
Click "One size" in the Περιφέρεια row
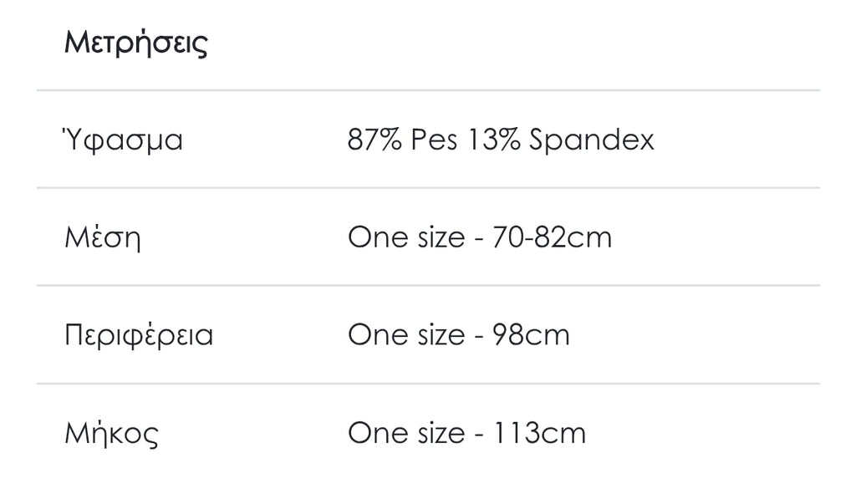pyautogui.click(x=405, y=336)
